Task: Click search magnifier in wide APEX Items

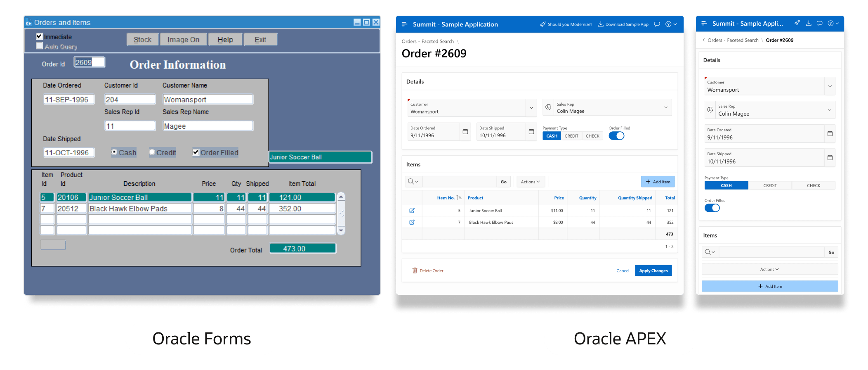Action: [413, 182]
